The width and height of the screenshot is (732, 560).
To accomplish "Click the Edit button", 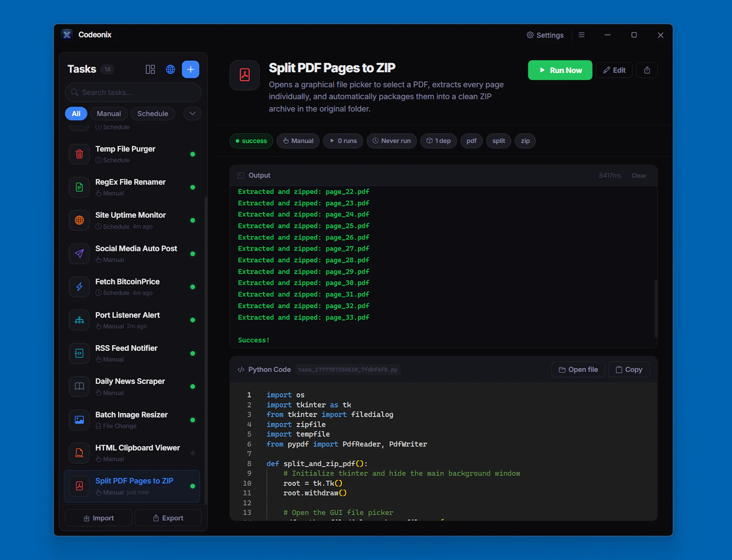I will click(614, 70).
